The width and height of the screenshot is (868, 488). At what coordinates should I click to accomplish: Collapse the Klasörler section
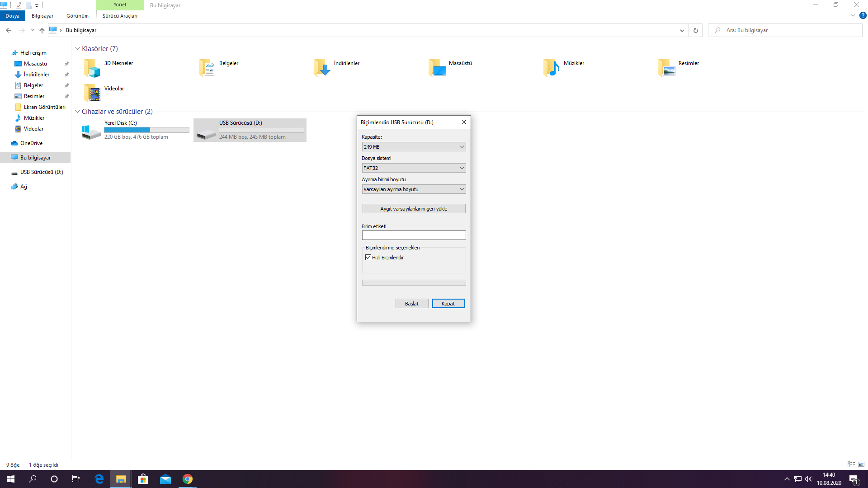pyautogui.click(x=77, y=49)
